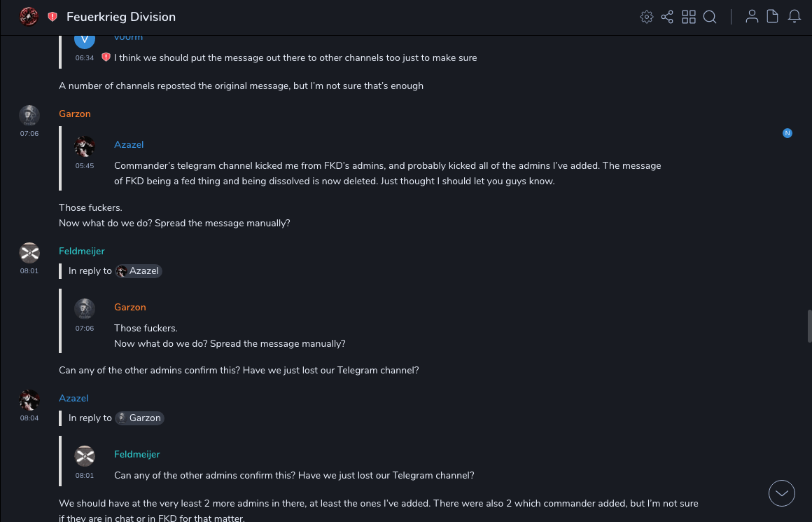This screenshot has width=812, height=522.
Task: Click Feldmeijer's avatar next to 08:01 message
Action: coord(29,252)
